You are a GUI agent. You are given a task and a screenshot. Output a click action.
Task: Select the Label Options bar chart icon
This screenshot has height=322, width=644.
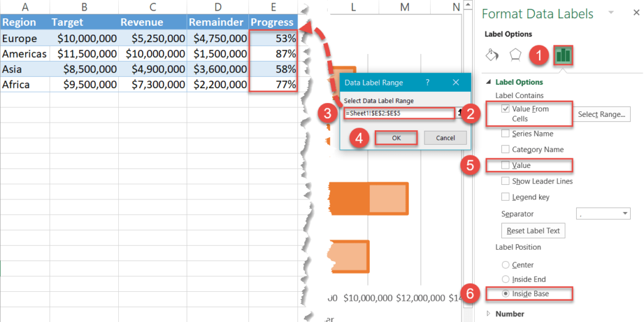pyautogui.click(x=562, y=55)
